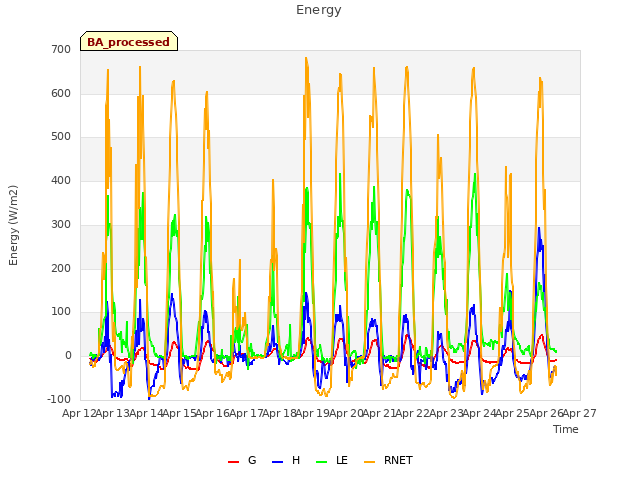This screenshot has width=640, height=480.
Task: Select the LE legend label
Action: tap(342, 460)
